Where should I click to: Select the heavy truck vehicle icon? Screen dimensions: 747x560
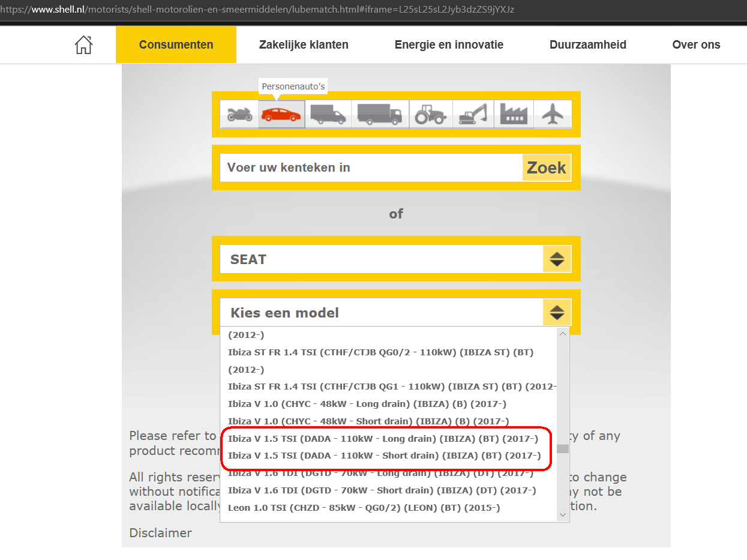380,114
